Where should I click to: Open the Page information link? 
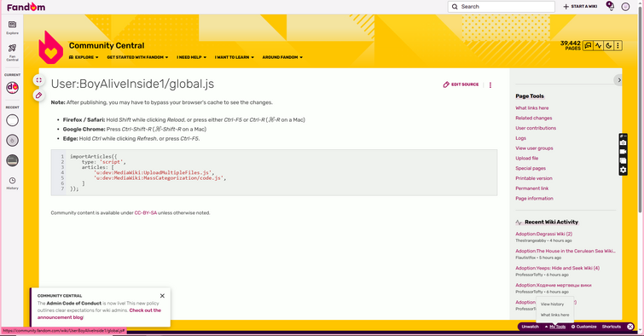click(534, 199)
